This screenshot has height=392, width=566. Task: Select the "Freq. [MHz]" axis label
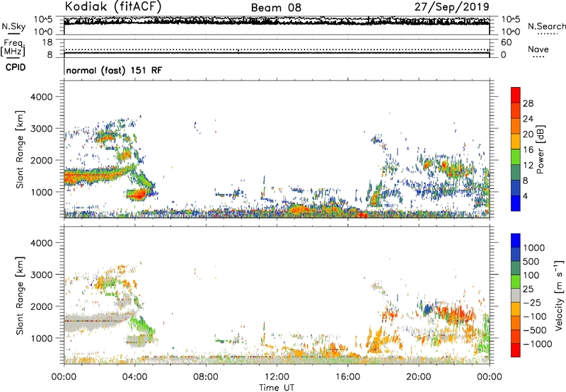[13, 47]
